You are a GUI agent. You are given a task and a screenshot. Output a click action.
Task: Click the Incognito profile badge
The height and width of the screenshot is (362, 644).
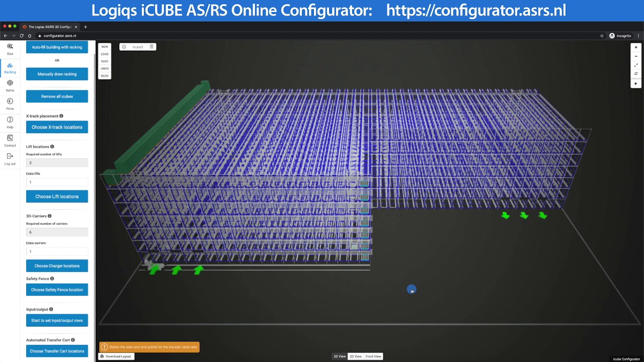tap(620, 36)
